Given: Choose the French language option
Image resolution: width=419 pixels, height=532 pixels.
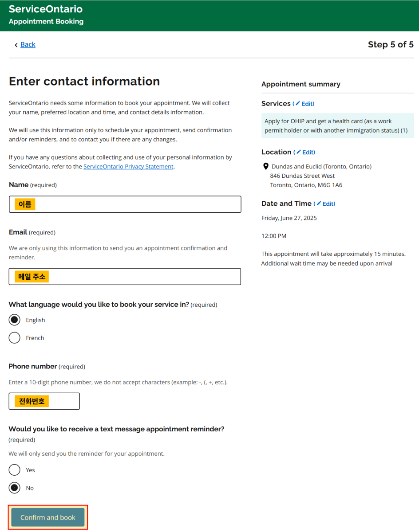Looking at the screenshot, I should pos(15,338).
